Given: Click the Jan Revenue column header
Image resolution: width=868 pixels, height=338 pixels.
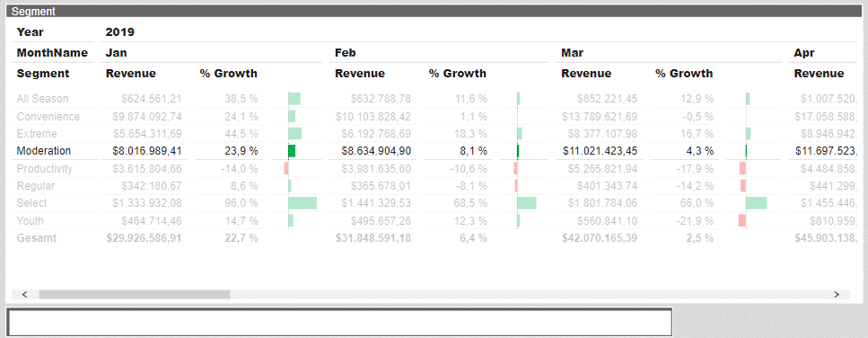Looking at the screenshot, I should click(131, 73).
